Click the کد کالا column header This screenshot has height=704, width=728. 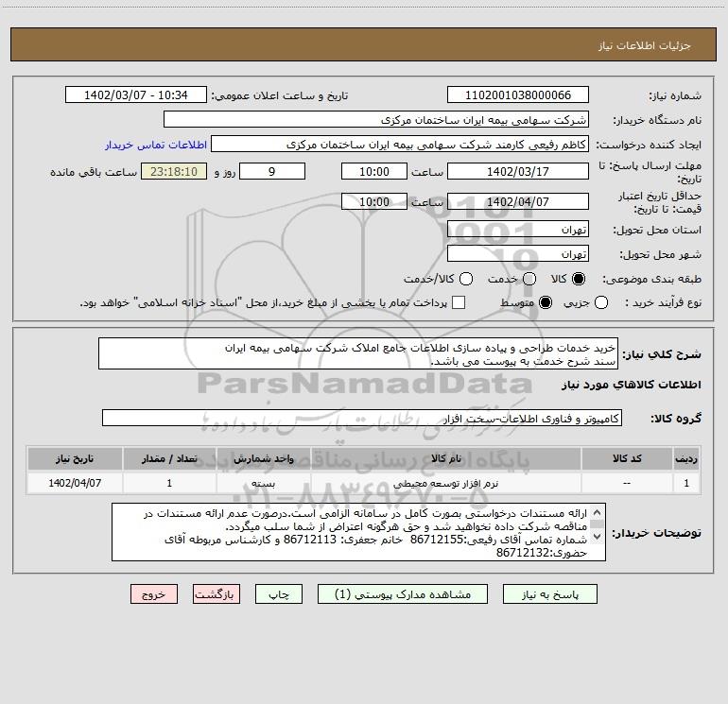coord(627,458)
